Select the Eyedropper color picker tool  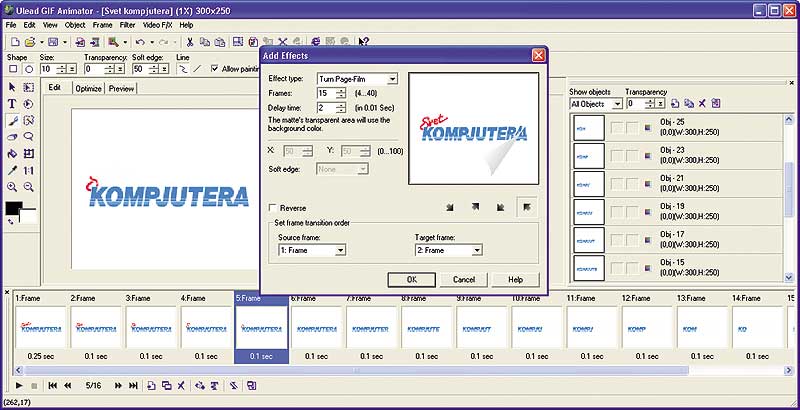(12, 170)
